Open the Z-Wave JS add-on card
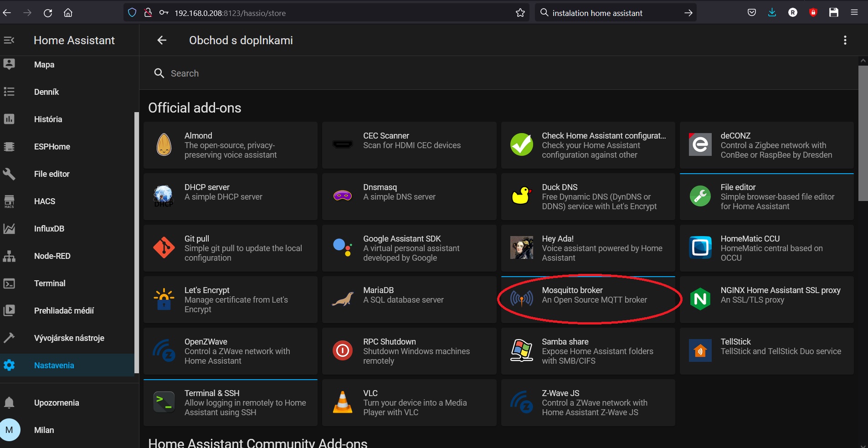 pyautogui.click(x=588, y=402)
